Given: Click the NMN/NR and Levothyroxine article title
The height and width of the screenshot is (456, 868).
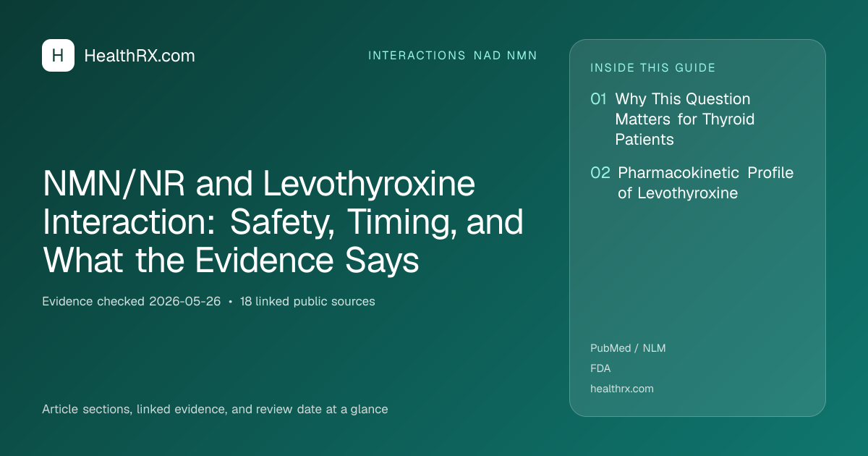Looking at the screenshot, I should pyautogui.click(x=283, y=223).
